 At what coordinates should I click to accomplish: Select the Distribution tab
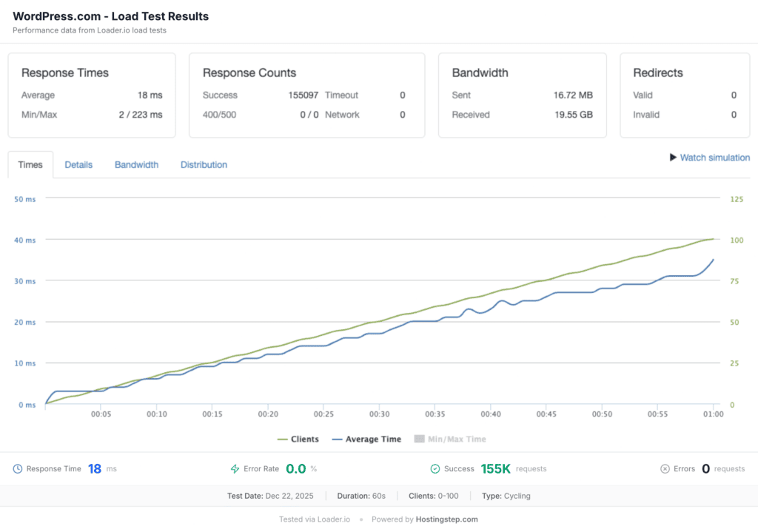204,165
